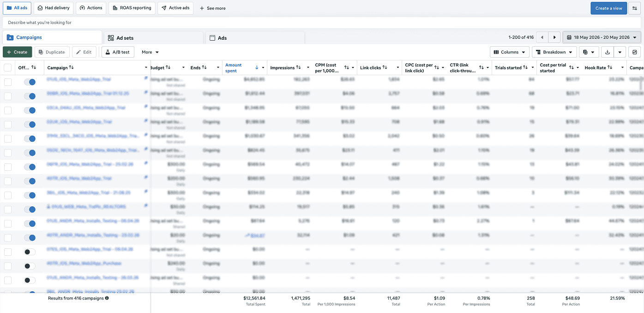
Task: Focus the Describe what you're looking for field
Action: click(x=321, y=22)
